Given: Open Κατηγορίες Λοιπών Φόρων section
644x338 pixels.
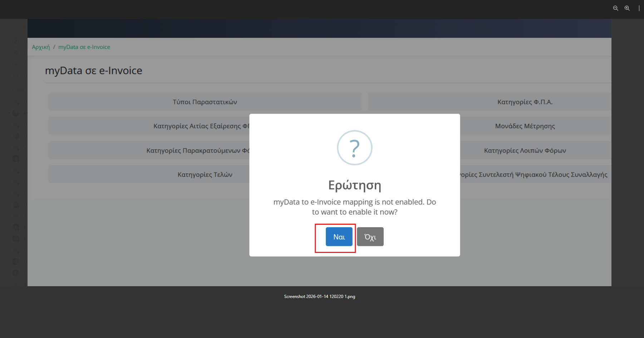Looking at the screenshot, I should coord(525,150).
